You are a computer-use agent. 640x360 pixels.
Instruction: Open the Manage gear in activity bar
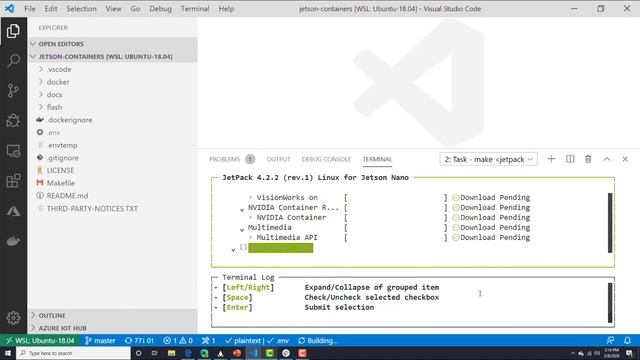[13, 318]
